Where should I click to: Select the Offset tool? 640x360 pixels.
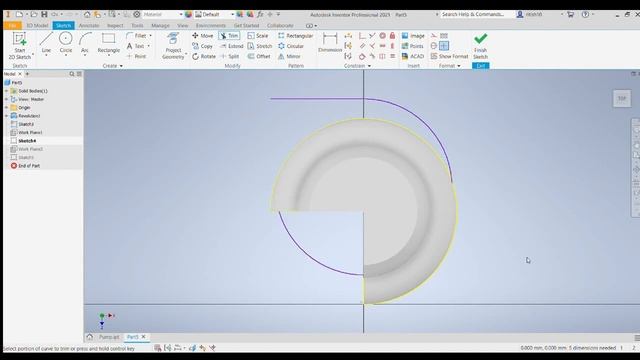[x=259, y=56]
